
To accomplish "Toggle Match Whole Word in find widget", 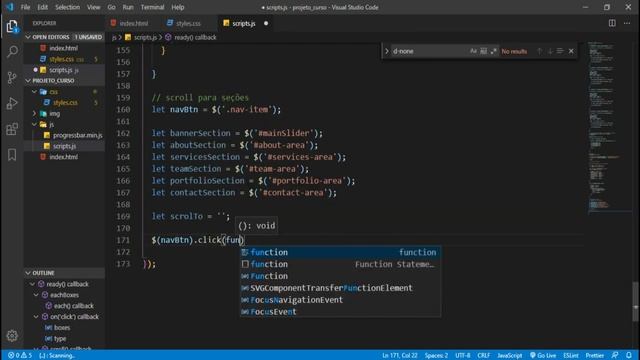I will pos(483,51).
